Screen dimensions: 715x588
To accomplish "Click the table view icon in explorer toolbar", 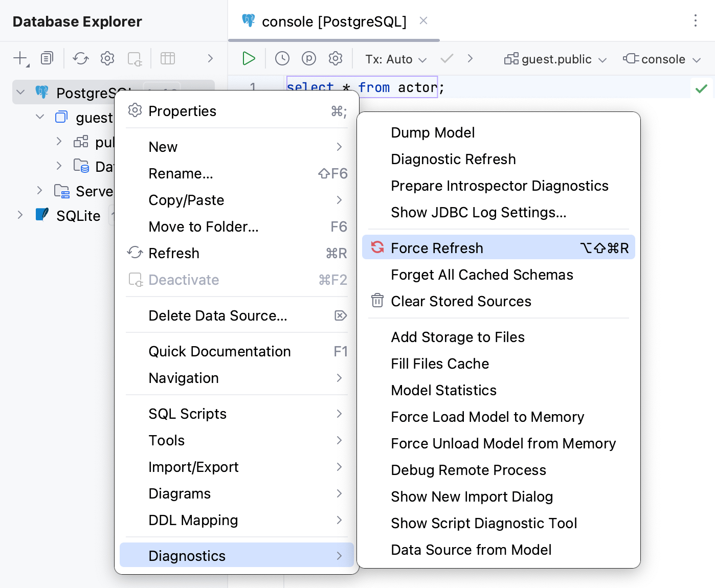I will tap(168, 59).
